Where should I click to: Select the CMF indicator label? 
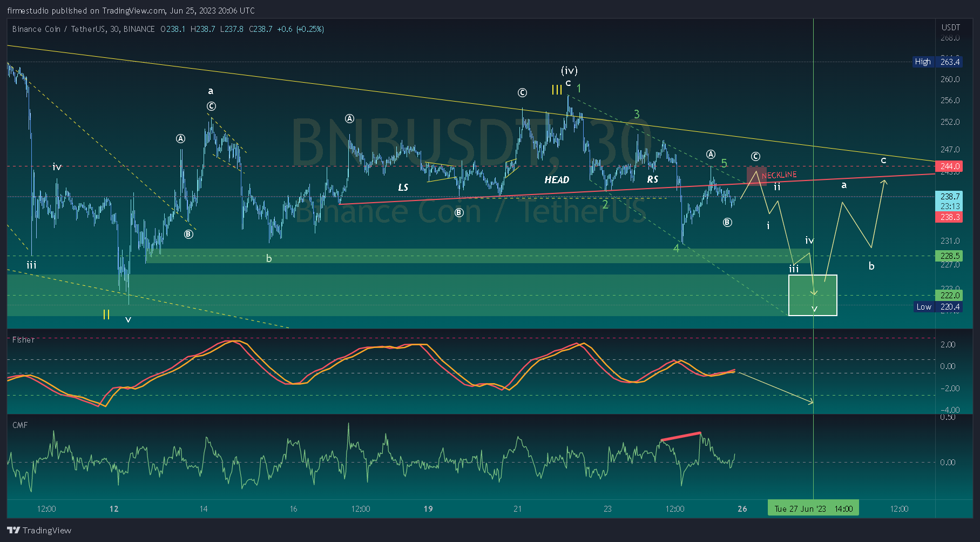[20, 425]
